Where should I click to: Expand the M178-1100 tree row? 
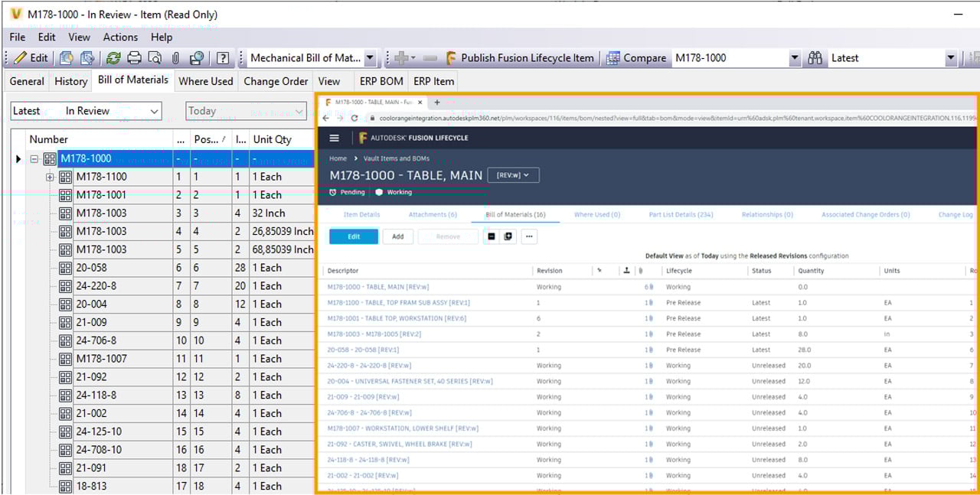(50, 177)
